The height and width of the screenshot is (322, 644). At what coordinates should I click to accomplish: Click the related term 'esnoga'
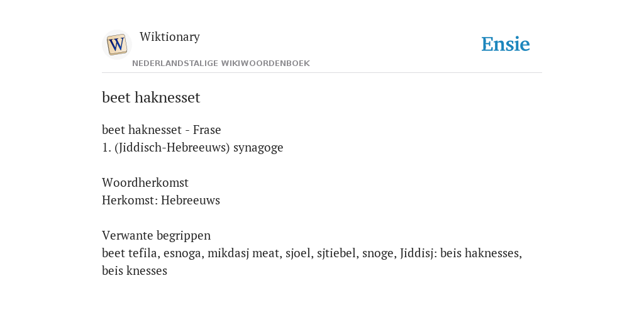tap(182, 253)
